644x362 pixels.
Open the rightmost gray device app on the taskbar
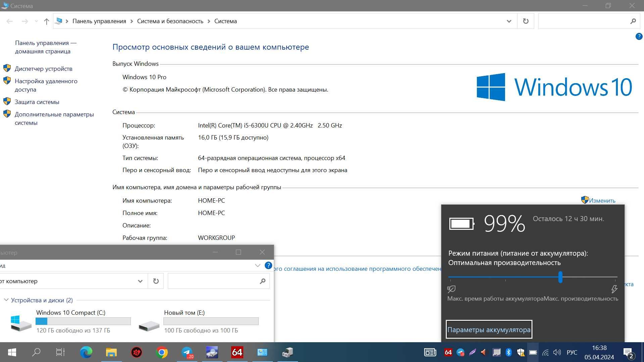click(288, 352)
